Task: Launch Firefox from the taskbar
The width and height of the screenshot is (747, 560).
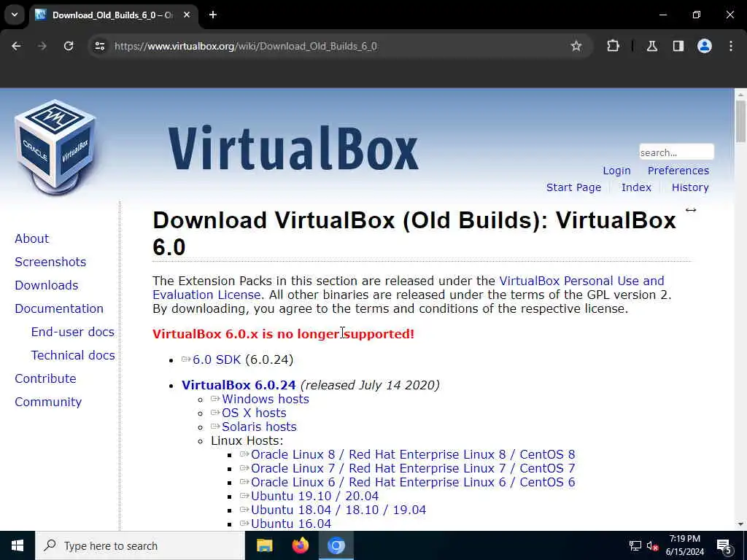Action: pyautogui.click(x=300, y=545)
